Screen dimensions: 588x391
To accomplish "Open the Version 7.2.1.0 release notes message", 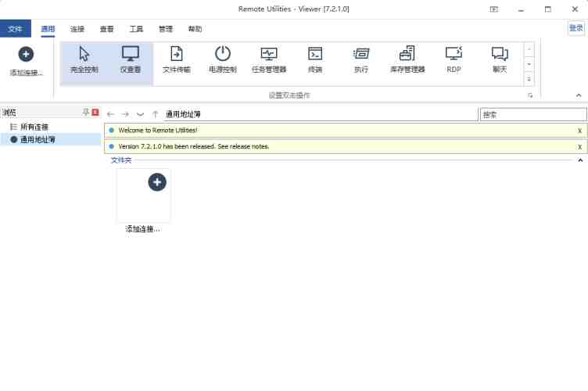I will (193, 146).
